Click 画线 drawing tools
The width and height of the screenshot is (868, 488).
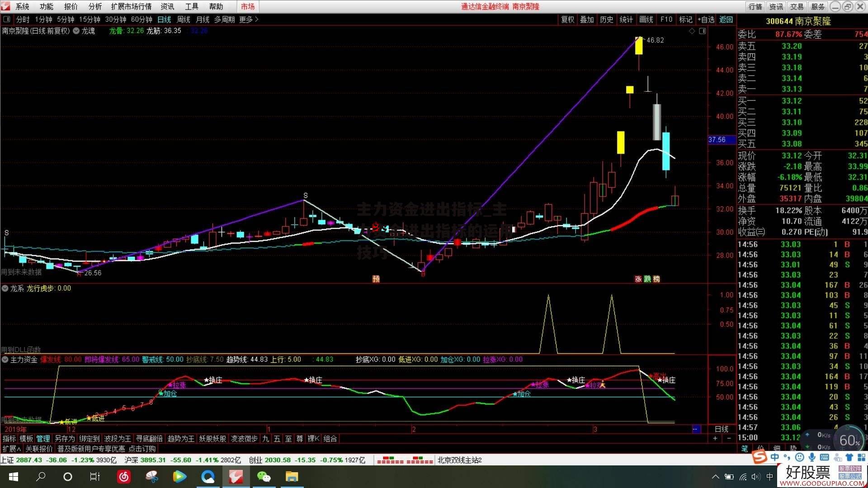(x=646, y=19)
